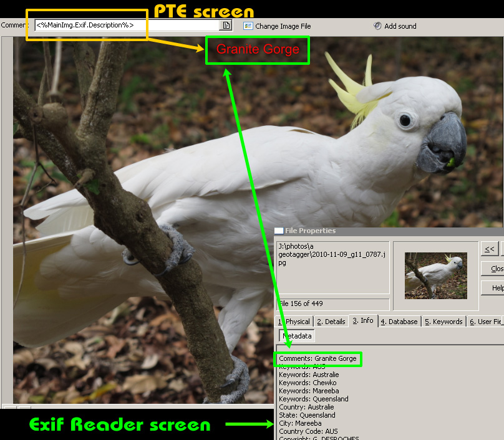The width and height of the screenshot is (504, 440).
Task: Select the 'Country: Australie' line
Action: 306,407
